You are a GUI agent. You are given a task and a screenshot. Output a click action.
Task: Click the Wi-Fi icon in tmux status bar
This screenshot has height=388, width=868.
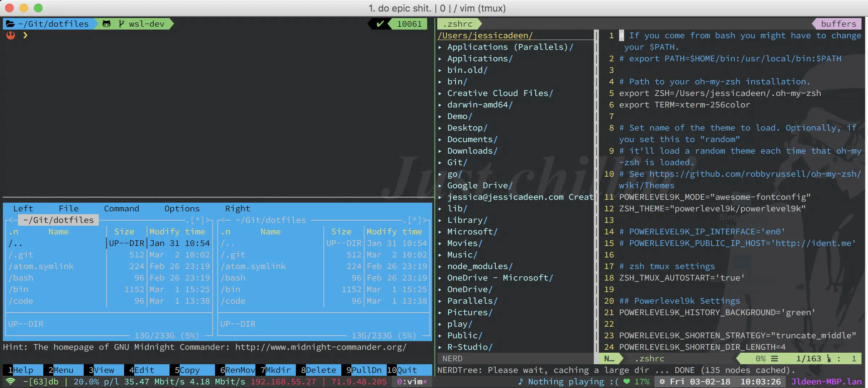(10, 382)
